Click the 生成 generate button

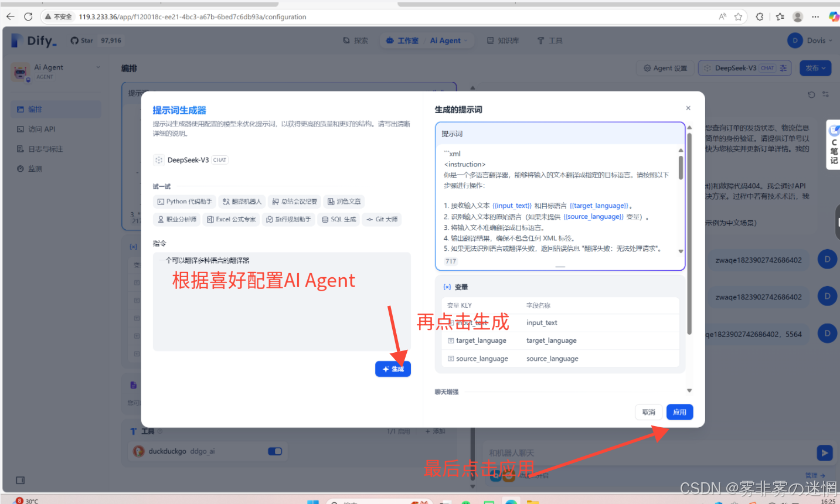tap(393, 369)
